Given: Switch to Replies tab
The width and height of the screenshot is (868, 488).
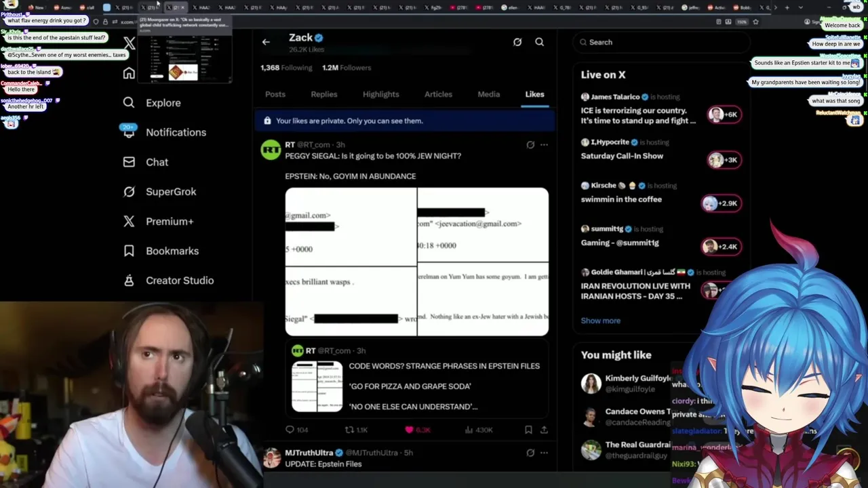Looking at the screenshot, I should tap(324, 94).
